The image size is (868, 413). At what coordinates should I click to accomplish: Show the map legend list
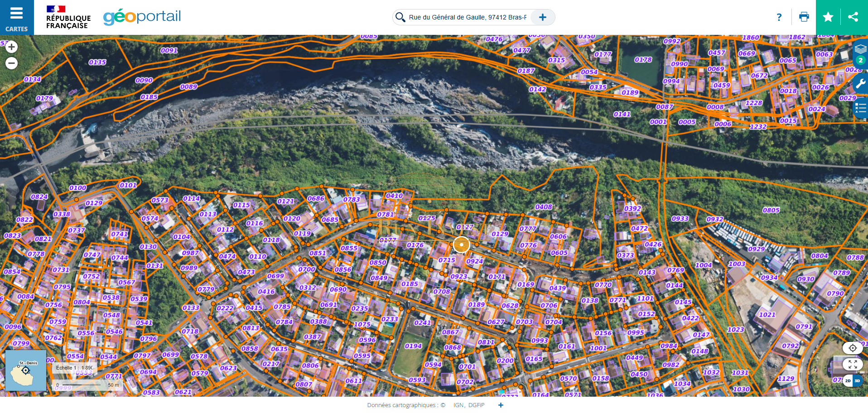(860, 108)
